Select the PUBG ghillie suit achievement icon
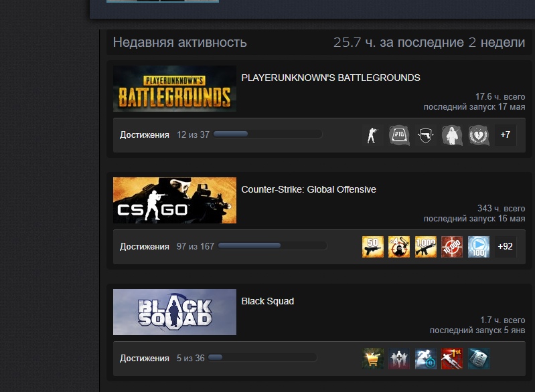Screen dimensions: 535x392 [x=452, y=135]
